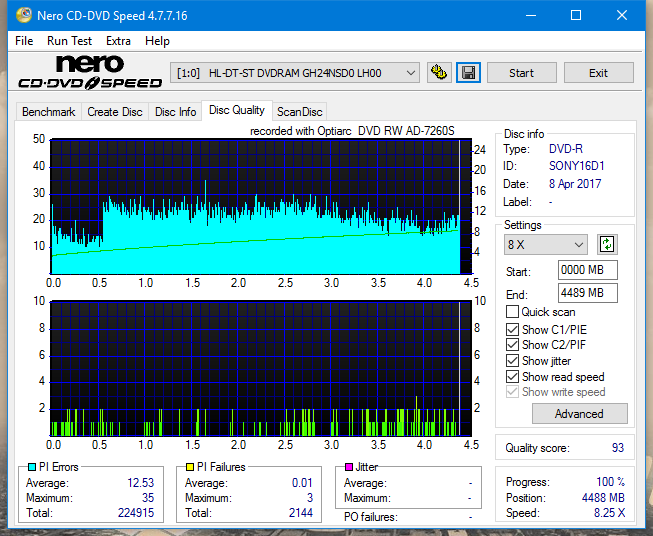
Task: Switch to the Create Disc tab
Action: click(x=115, y=112)
